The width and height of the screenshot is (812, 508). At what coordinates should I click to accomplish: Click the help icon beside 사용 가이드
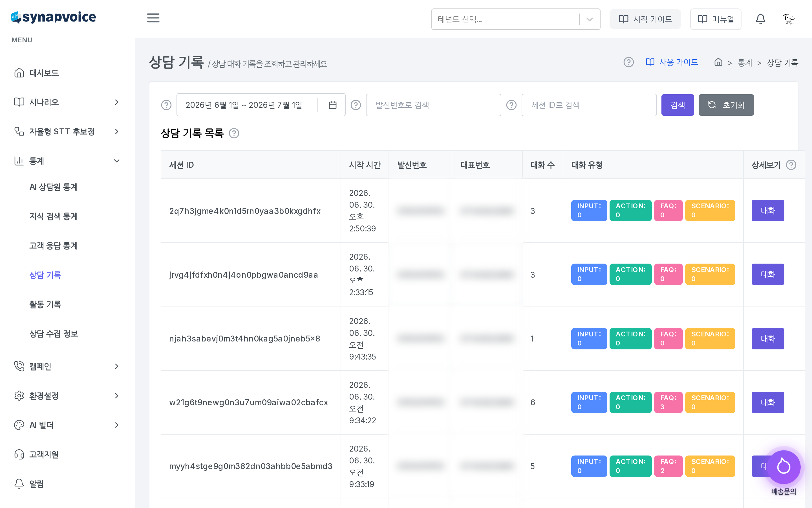(628, 62)
